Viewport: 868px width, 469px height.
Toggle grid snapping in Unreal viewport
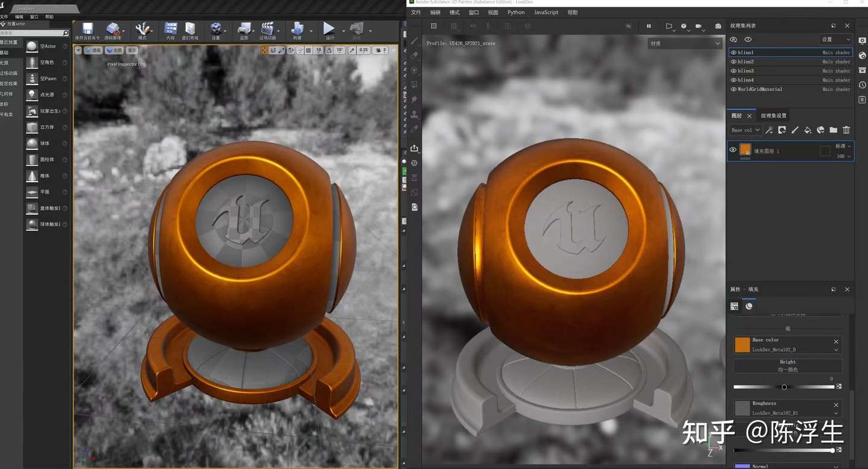point(309,50)
